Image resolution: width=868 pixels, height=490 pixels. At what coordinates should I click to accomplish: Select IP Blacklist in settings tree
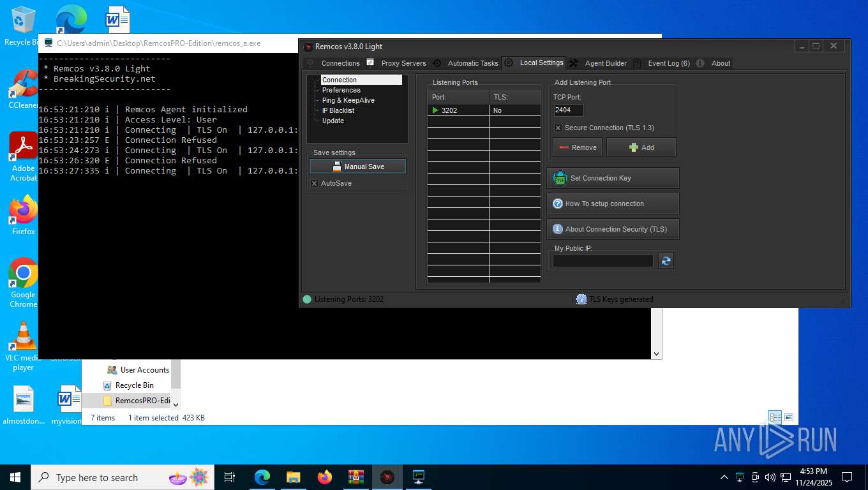338,110
